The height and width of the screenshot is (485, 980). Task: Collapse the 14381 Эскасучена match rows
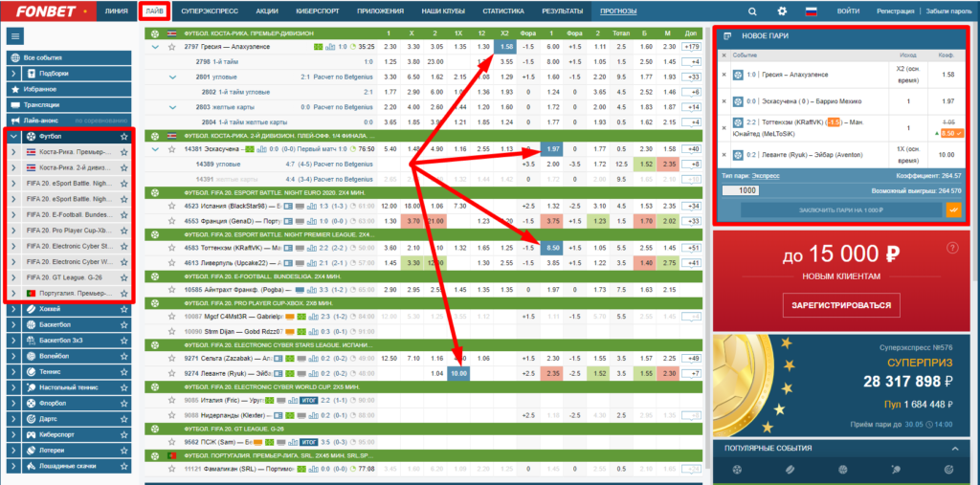tap(155, 149)
